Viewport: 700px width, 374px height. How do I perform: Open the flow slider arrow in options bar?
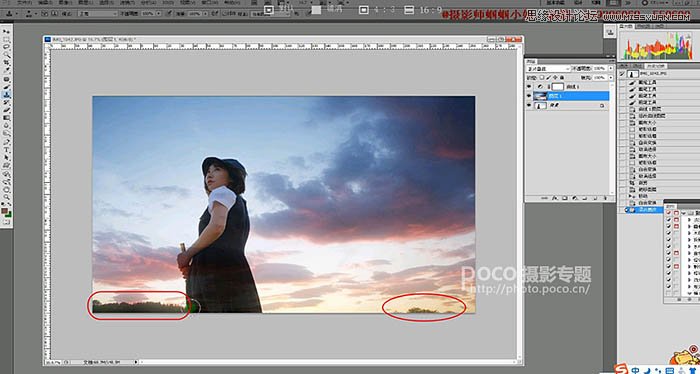[x=205, y=13]
